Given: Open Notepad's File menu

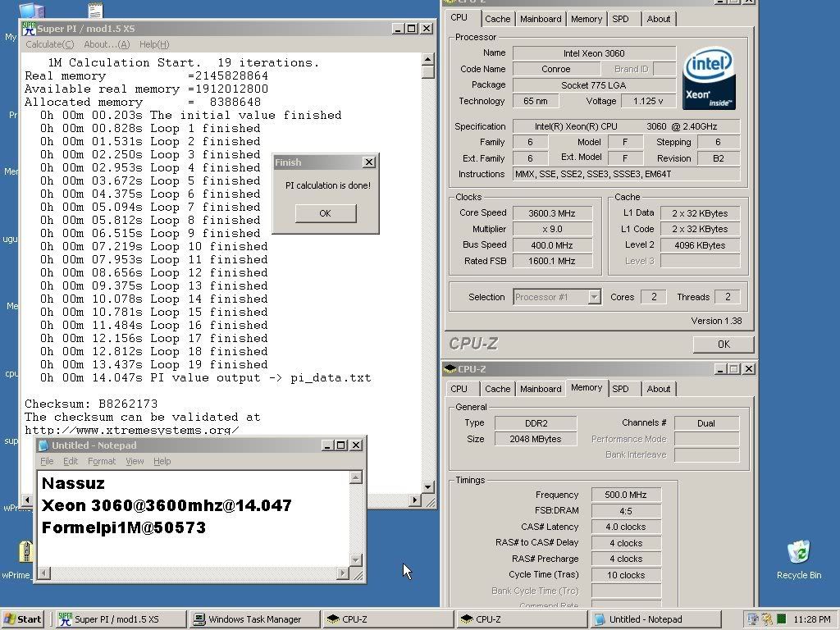Looking at the screenshot, I should click(47, 461).
